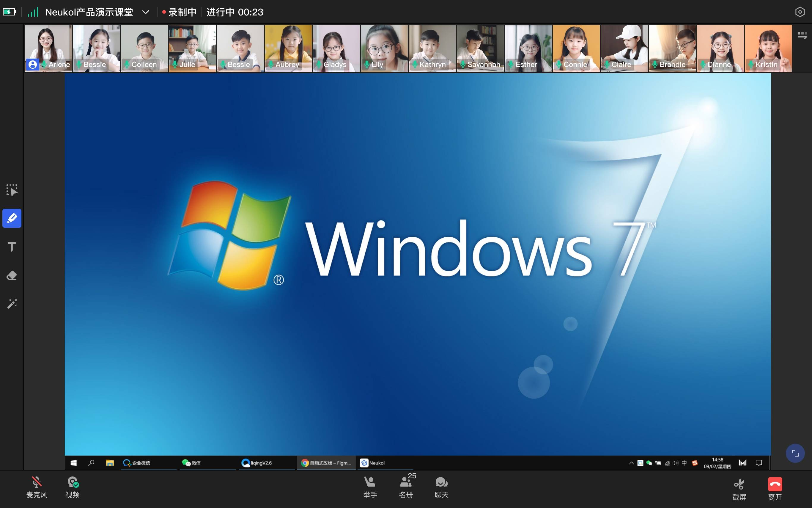Click the battery power tray icon

coord(658,463)
